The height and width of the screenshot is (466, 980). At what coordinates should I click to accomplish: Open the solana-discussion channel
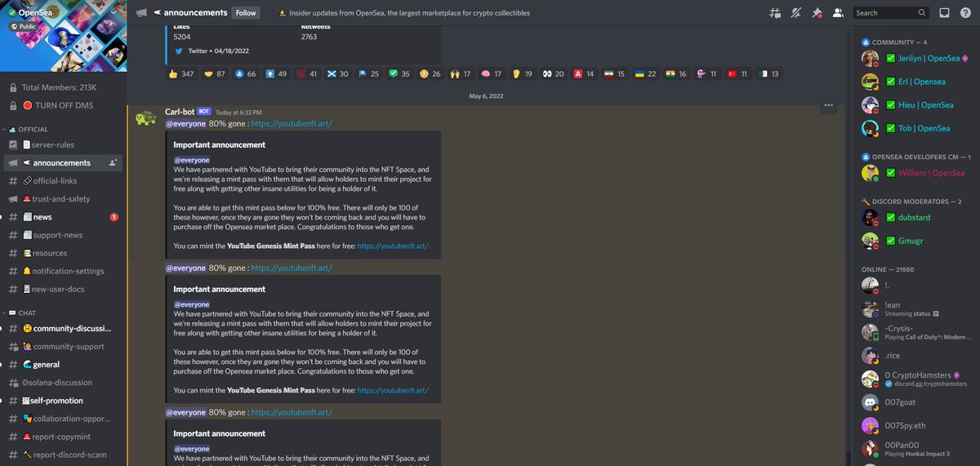(63, 383)
